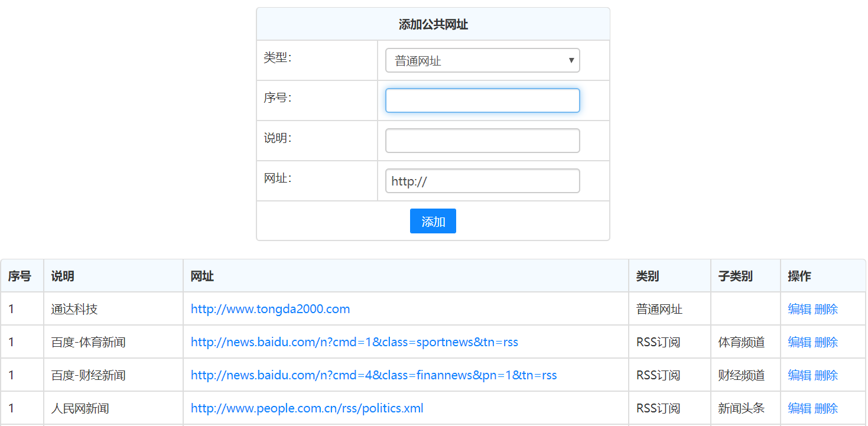Screen dimensions: 868x426
Task: Open the people.com.cn politics.xml link
Action: tap(307, 408)
